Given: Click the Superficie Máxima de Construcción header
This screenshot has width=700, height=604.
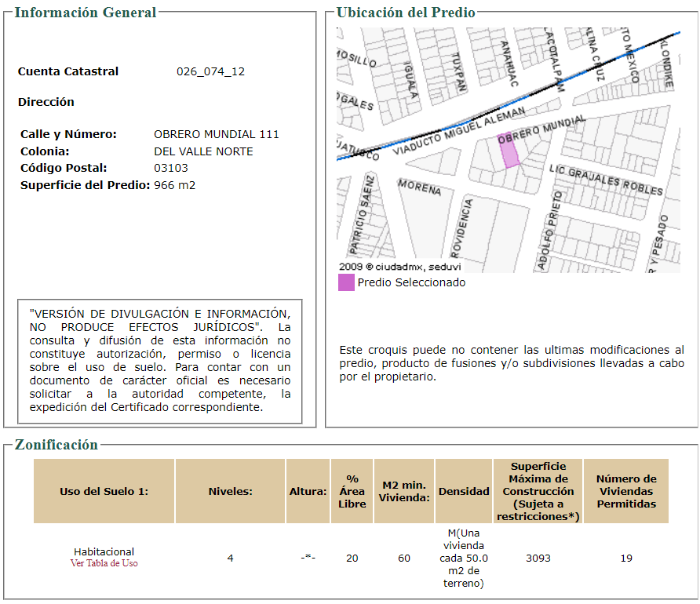Looking at the screenshot, I should point(538,491).
